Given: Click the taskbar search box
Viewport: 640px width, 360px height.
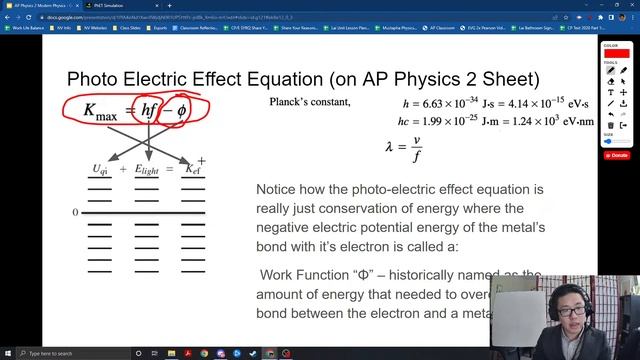Looking at the screenshot, I should (73, 353).
